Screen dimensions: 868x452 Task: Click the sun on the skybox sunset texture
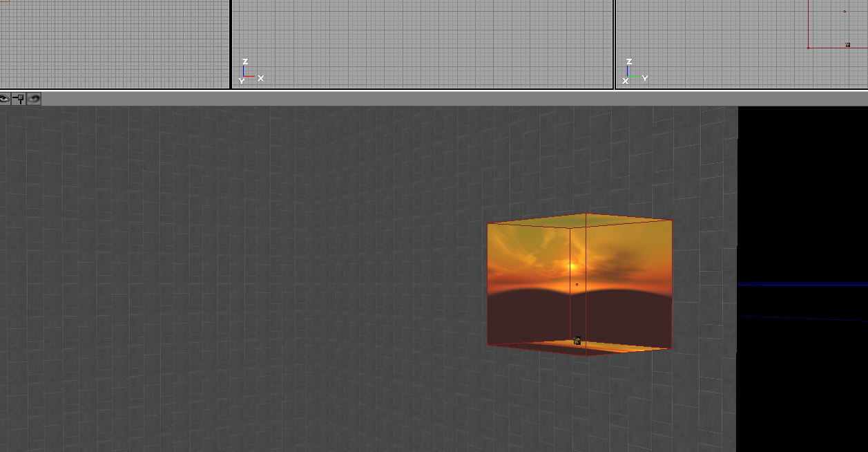point(571,265)
